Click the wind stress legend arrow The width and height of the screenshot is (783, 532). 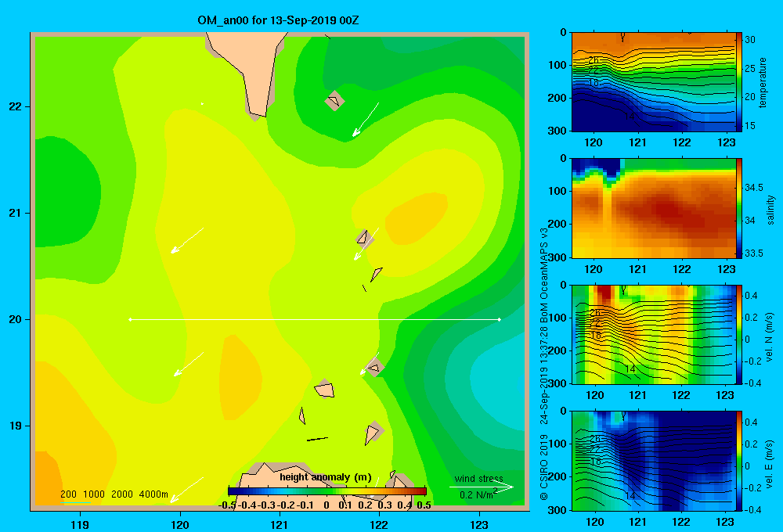(x=481, y=487)
